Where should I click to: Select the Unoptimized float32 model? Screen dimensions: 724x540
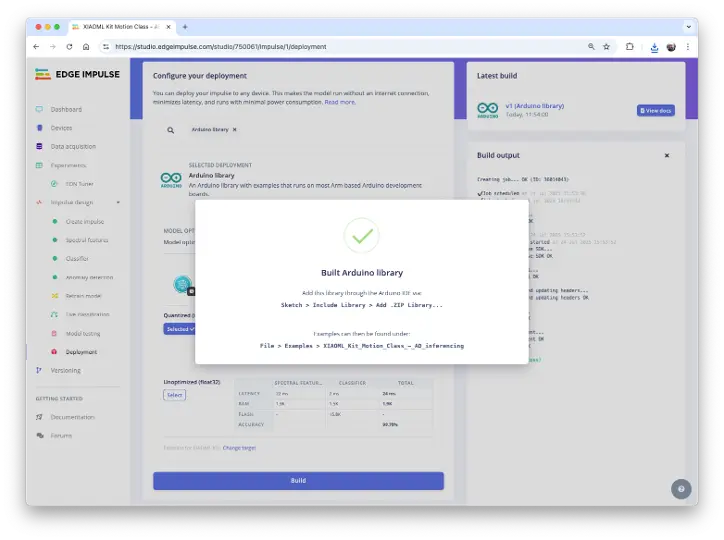(175, 395)
